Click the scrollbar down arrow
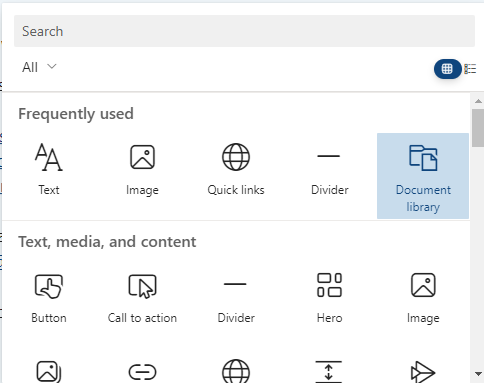This screenshot has width=484, height=383. (478, 374)
